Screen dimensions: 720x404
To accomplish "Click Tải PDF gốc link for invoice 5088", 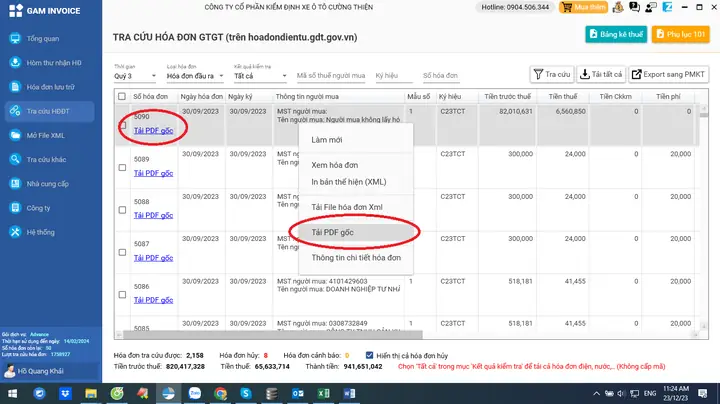I will [153, 215].
